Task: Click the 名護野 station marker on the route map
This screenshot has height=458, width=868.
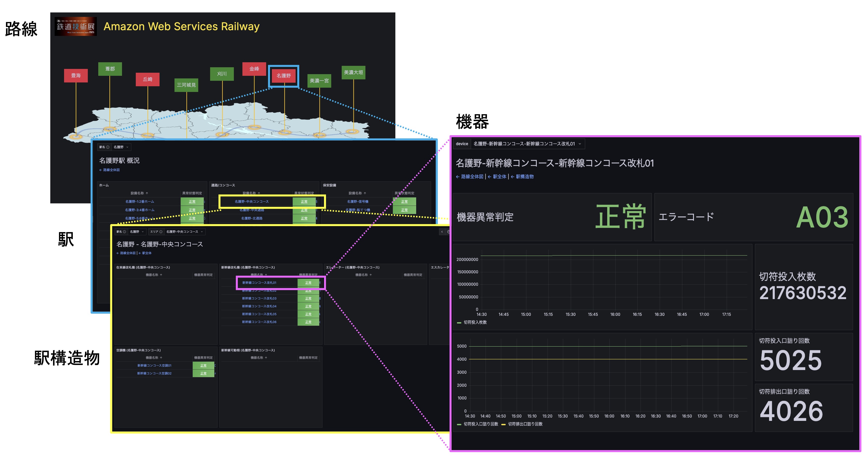Action: [283, 76]
